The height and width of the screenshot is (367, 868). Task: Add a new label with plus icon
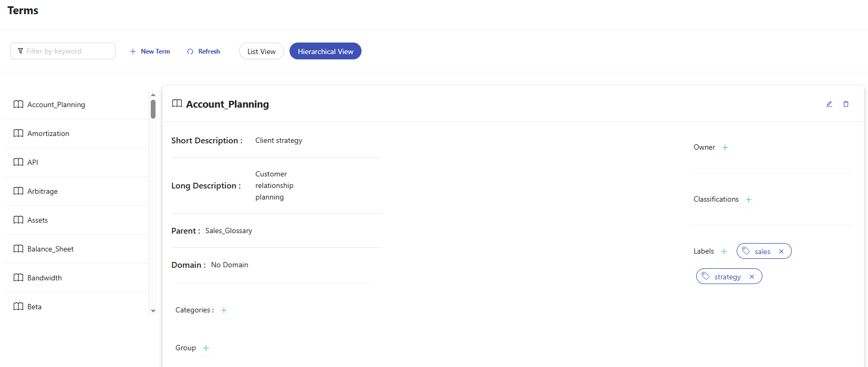point(724,251)
